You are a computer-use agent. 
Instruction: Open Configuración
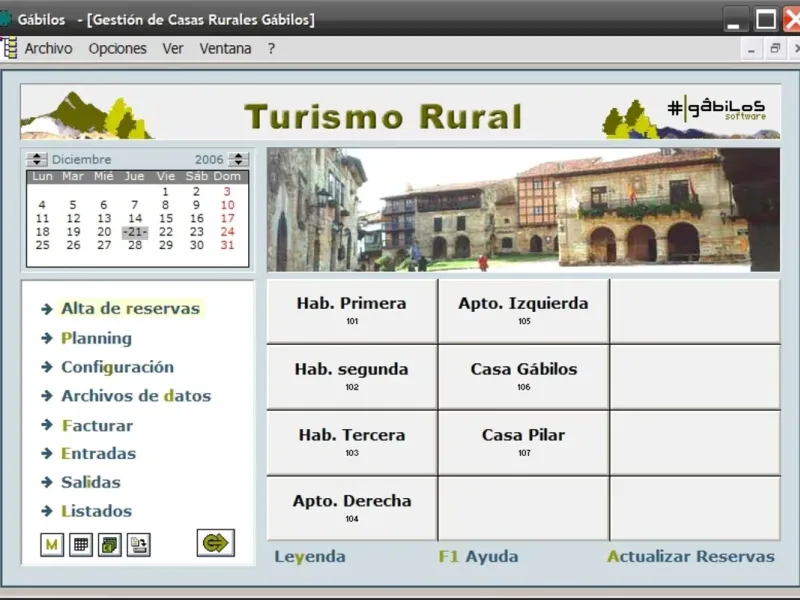click(117, 367)
